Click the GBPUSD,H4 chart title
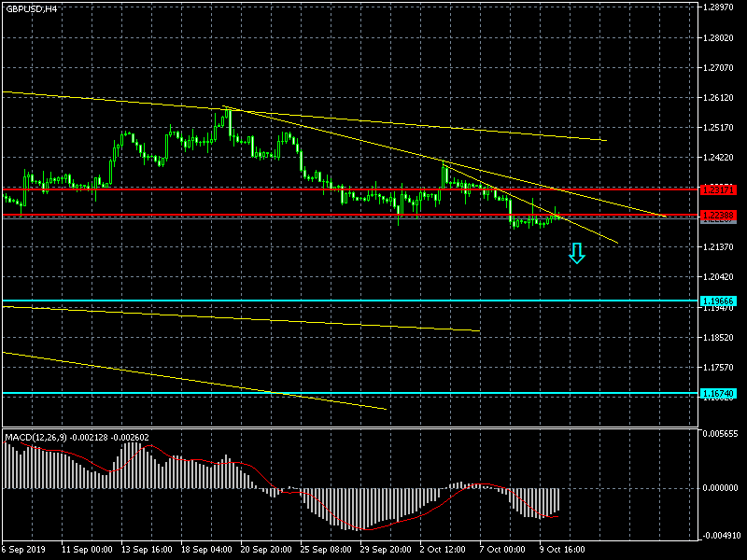Screen dimensions: 747x560 (x=30, y=8)
